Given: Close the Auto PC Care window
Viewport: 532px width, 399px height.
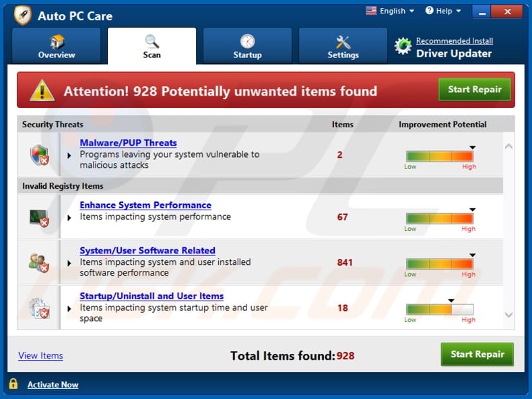Looking at the screenshot, I should (x=507, y=12).
